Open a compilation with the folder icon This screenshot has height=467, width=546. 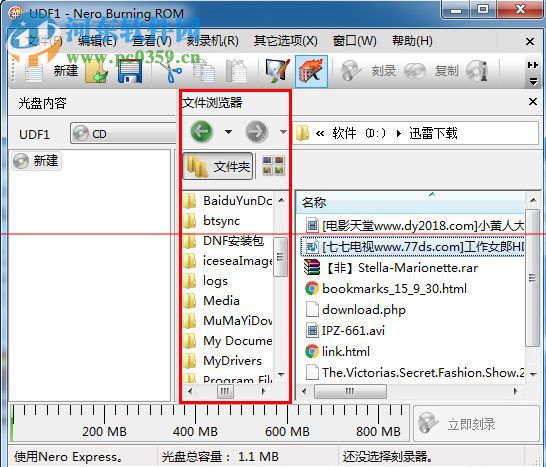(x=96, y=71)
